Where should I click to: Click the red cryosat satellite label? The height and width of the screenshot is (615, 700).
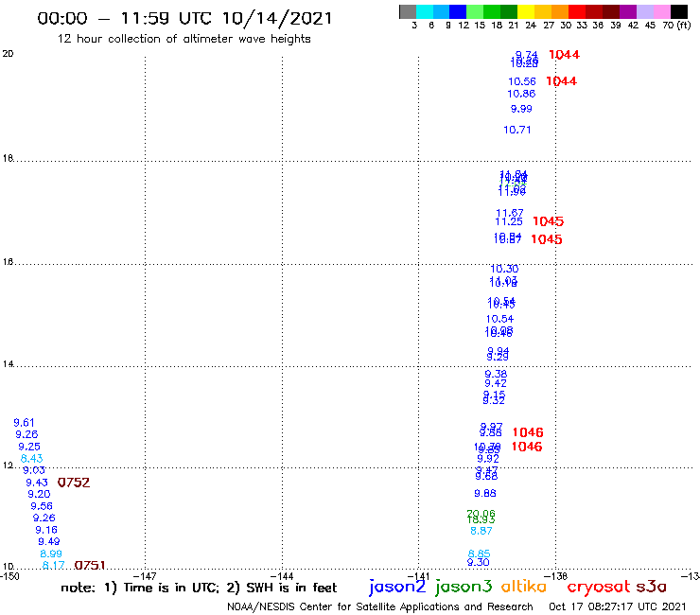598,586
